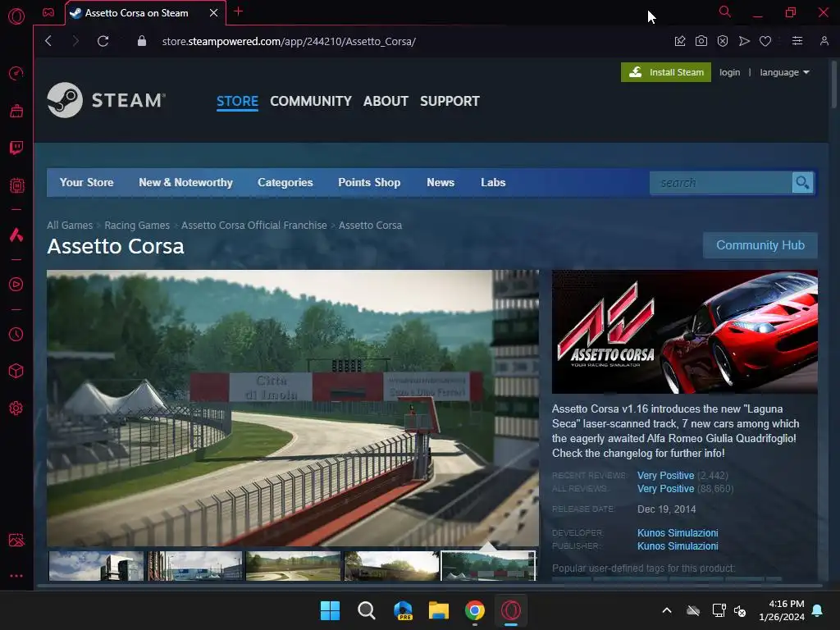The height and width of the screenshot is (630, 840).
Task: Open Categories menu
Action: (285, 182)
